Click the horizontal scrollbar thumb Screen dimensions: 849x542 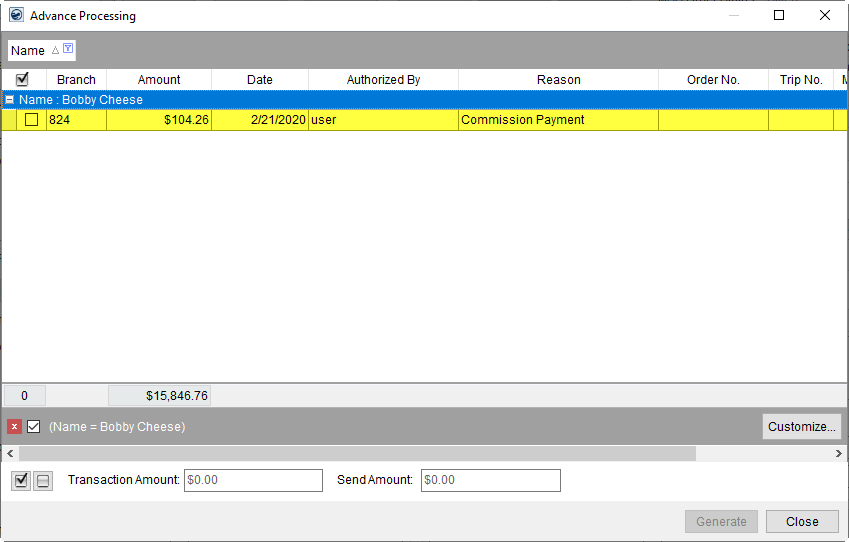357,453
